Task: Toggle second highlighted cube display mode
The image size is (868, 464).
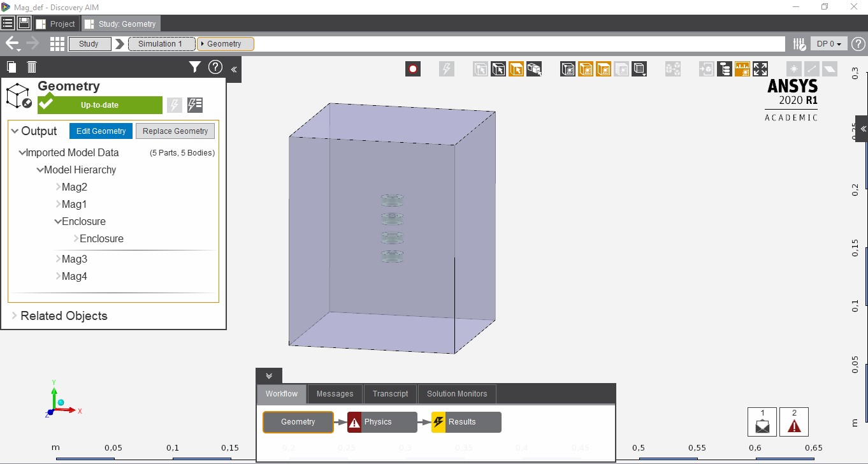Action: (x=586, y=69)
